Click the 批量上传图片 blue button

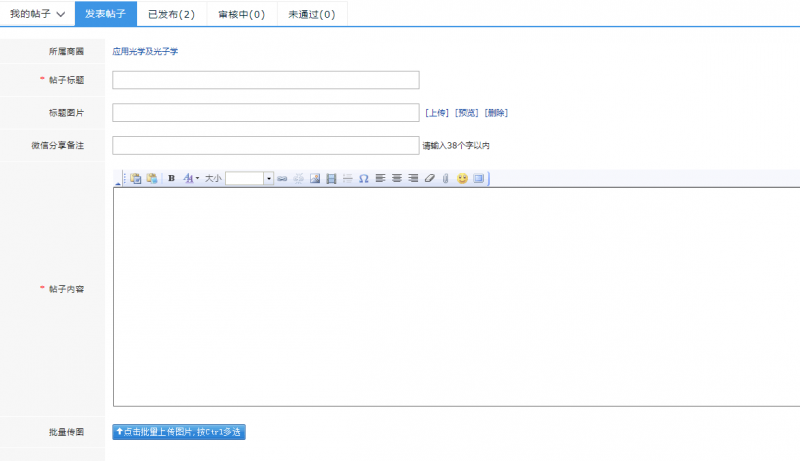point(178,432)
